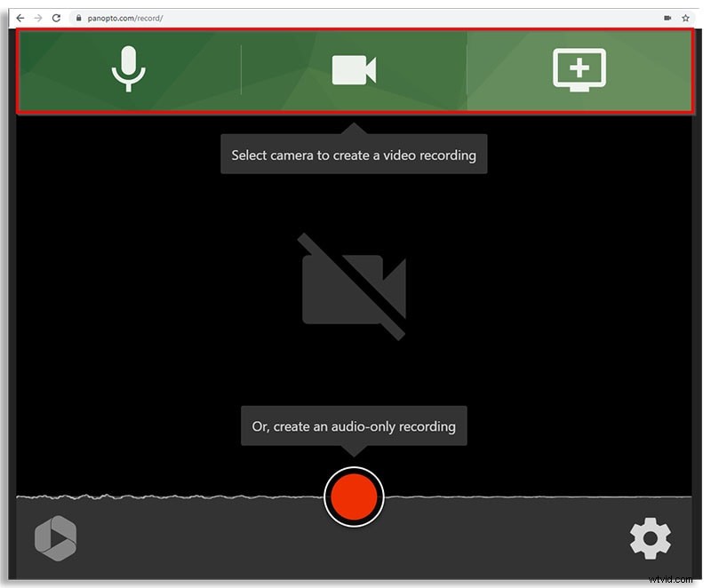Screen dimensions: 711x588
Task: Click the Panopto logo in the corner
Action: coord(55,537)
